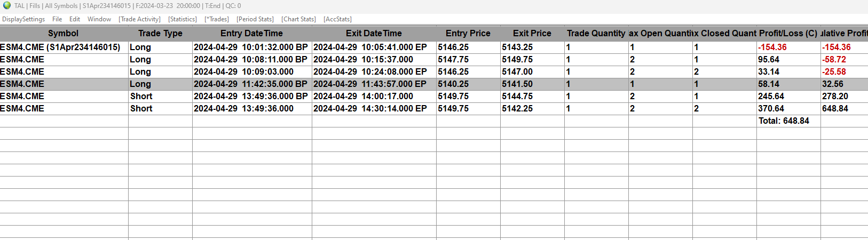Click the Total: 648.84 summary cell
The width and height of the screenshot is (868, 240).
[784, 121]
